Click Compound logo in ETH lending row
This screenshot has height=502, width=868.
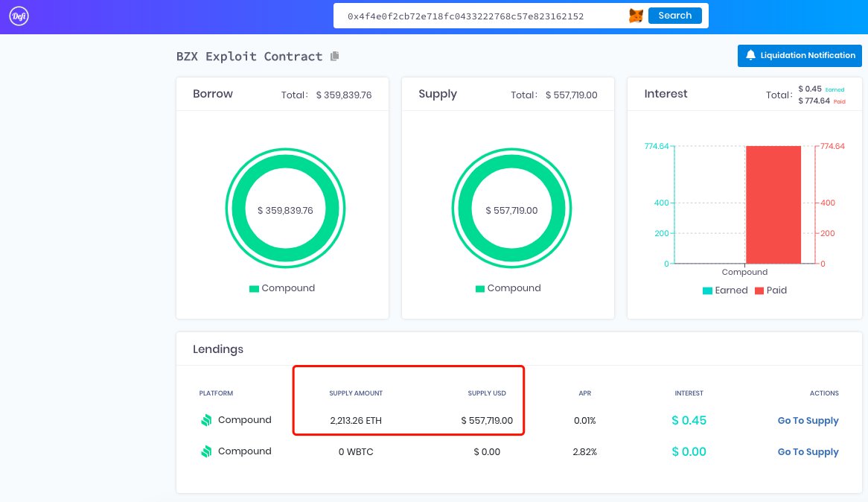coord(206,421)
